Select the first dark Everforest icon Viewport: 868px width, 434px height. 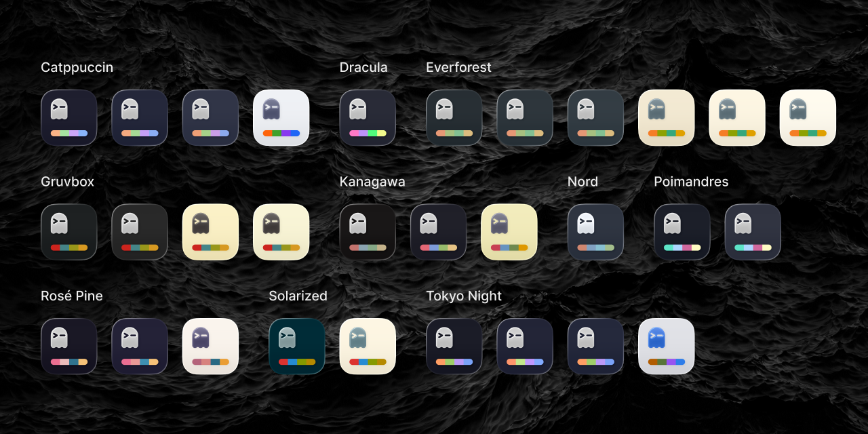click(454, 118)
